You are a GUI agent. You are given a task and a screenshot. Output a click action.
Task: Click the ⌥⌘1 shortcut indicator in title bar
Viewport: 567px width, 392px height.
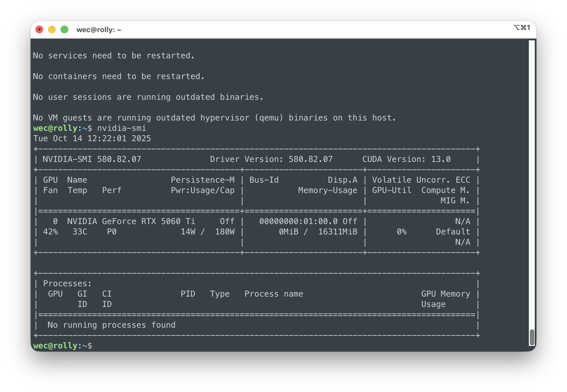coord(521,28)
